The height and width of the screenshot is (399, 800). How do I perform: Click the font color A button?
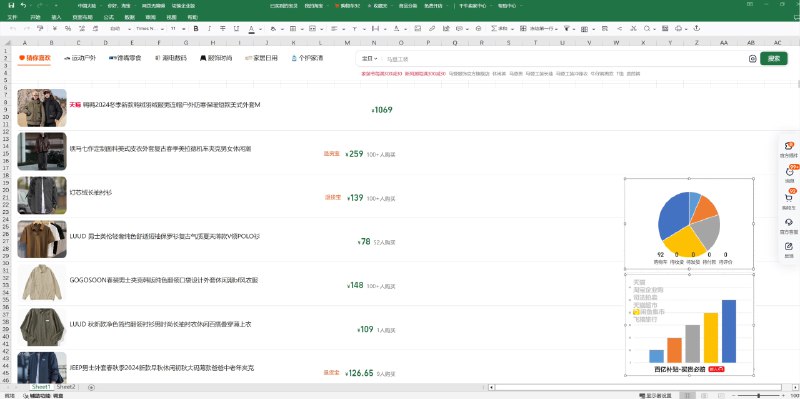coord(251,29)
